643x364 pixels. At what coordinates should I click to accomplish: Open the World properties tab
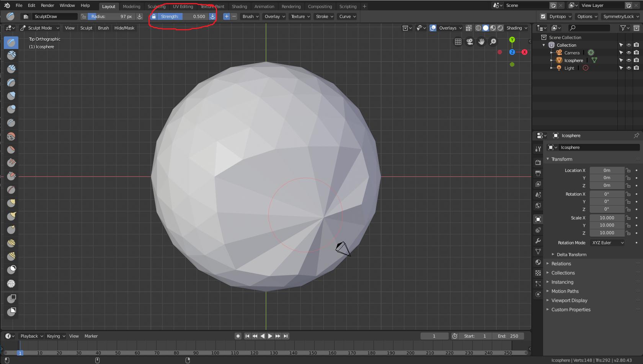pyautogui.click(x=538, y=206)
